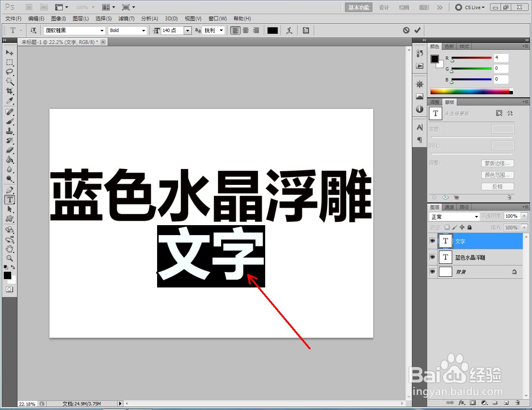
Task: Select the Paint Bucket tool
Action: (x=10, y=160)
